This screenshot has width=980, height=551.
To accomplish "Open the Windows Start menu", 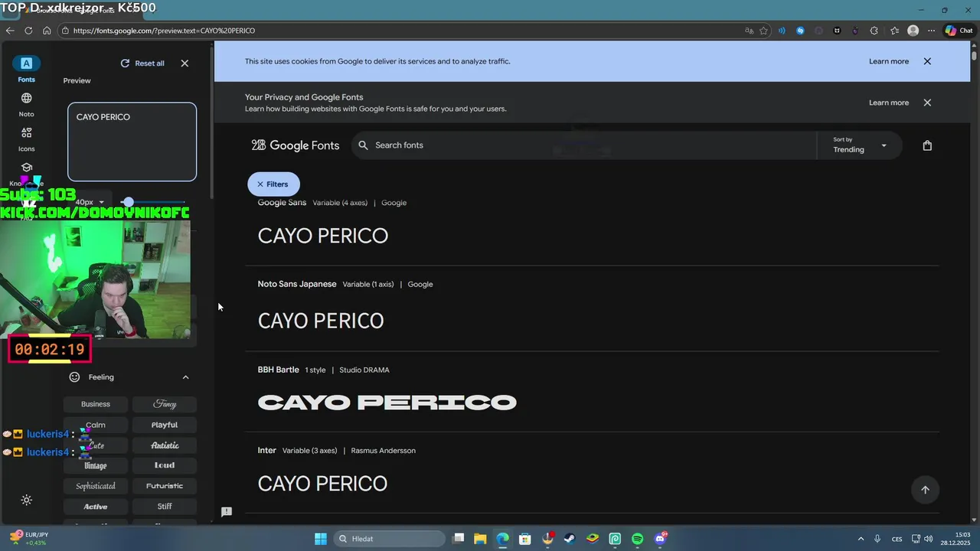I will (x=321, y=539).
